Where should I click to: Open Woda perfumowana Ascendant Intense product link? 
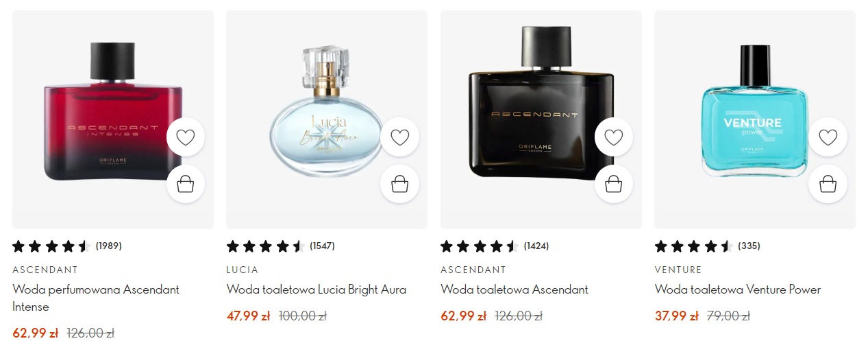pyautogui.click(x=96, y=298)
